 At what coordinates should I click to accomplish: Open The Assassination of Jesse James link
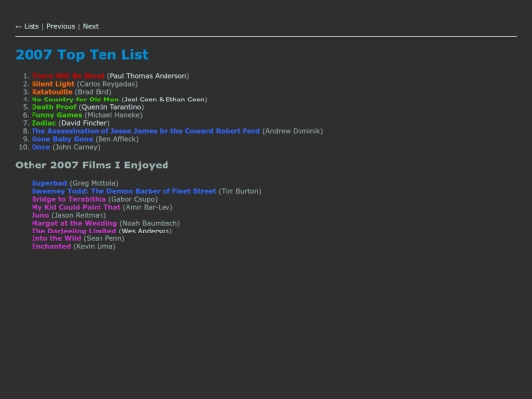click(x=146, y=131)
